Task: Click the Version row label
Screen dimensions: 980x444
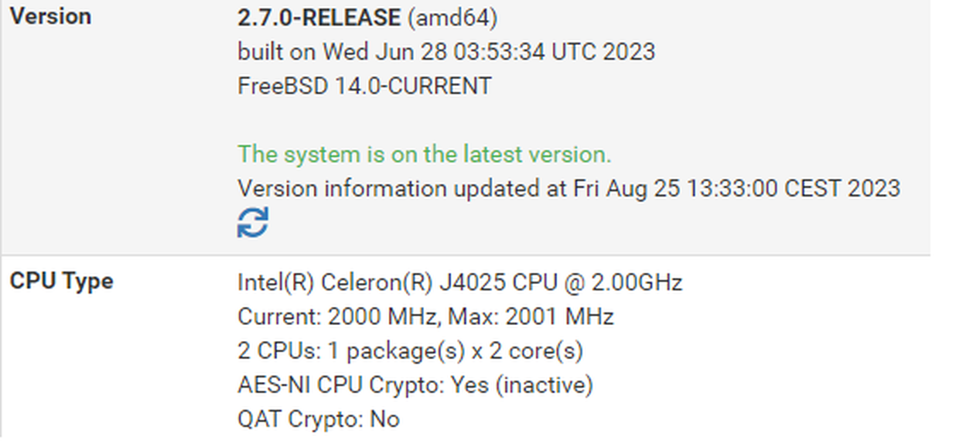Action: [50, 16]
